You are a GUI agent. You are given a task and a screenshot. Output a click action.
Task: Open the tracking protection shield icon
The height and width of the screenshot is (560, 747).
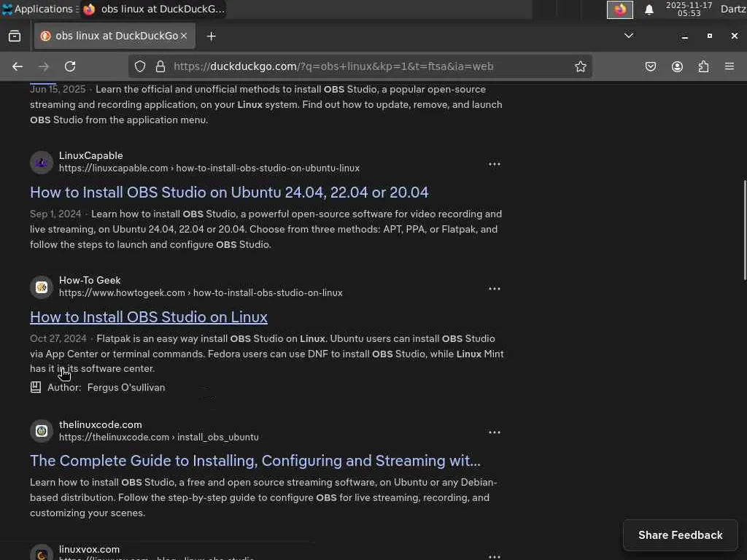tap(139, 66)
